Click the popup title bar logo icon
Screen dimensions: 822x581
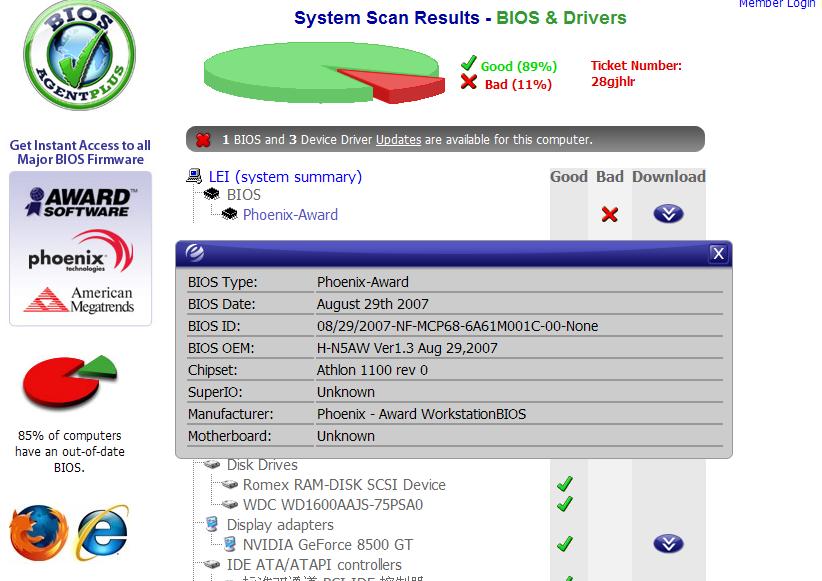pos(194,253)
